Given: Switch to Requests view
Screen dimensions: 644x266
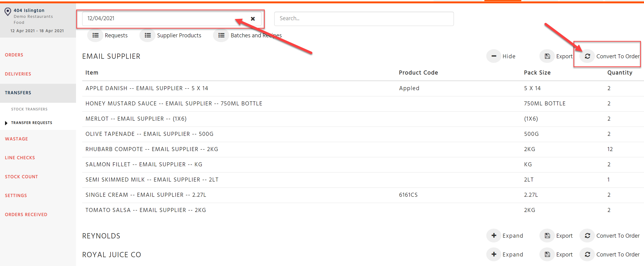Looking at the screenshot, I should click(x=116, y=35).
